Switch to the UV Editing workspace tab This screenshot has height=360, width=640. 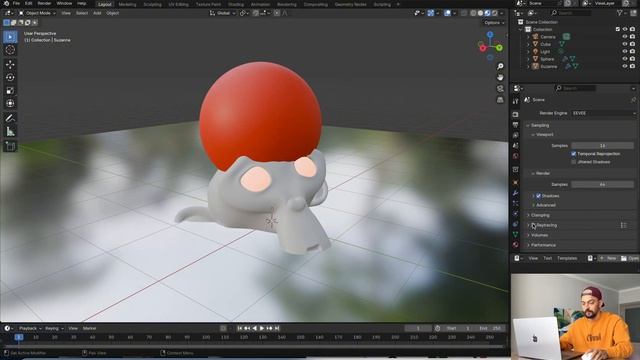(178, 4)
